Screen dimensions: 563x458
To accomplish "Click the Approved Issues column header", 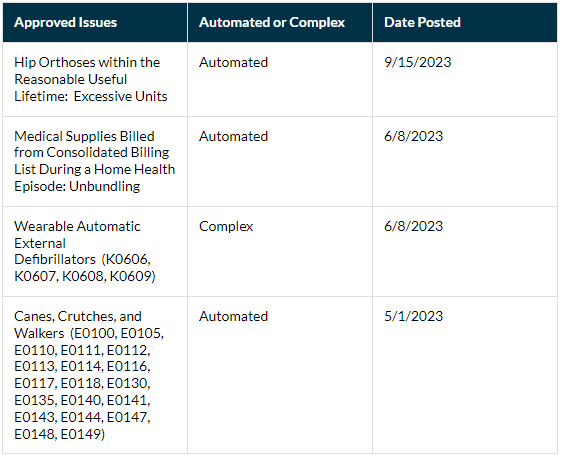I will click(x=65, y=23).
